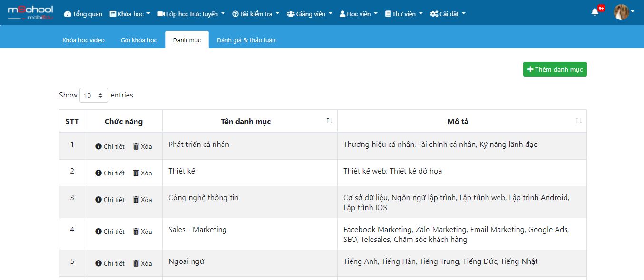Click trash icon in Thiết kế row
This screenshot has width=644, height=280.
(136, 173)
